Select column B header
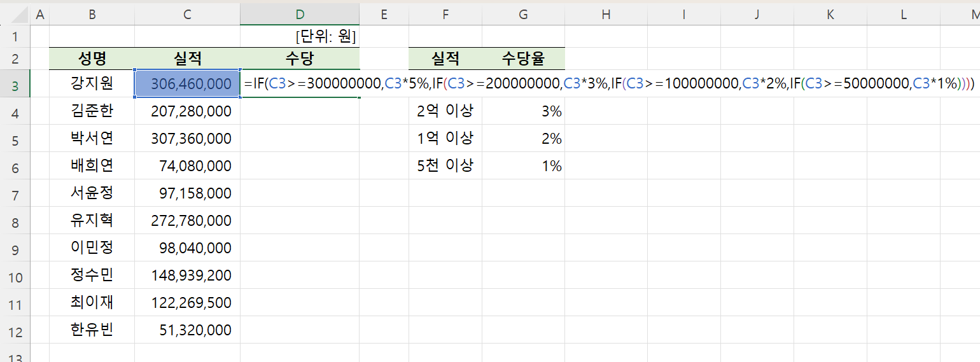Screen dimensions: 980x362 click(92, 14)
